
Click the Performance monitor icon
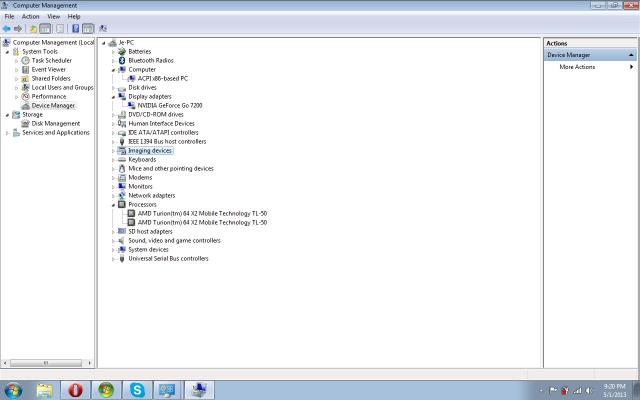click(x=25, y=96)
